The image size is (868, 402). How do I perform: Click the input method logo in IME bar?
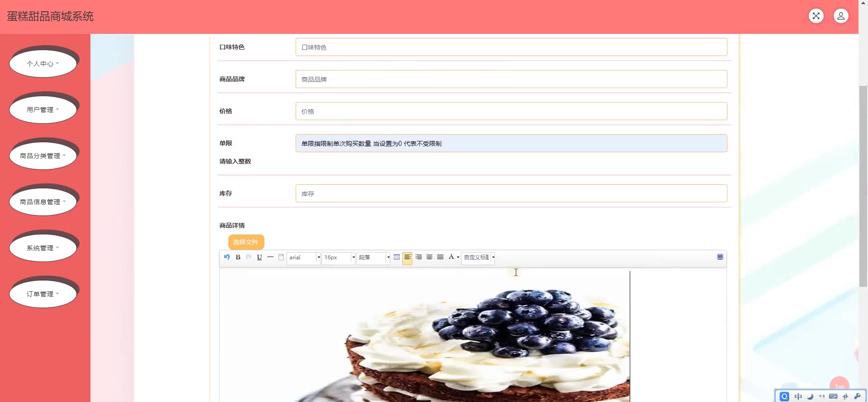coord(784,396)
